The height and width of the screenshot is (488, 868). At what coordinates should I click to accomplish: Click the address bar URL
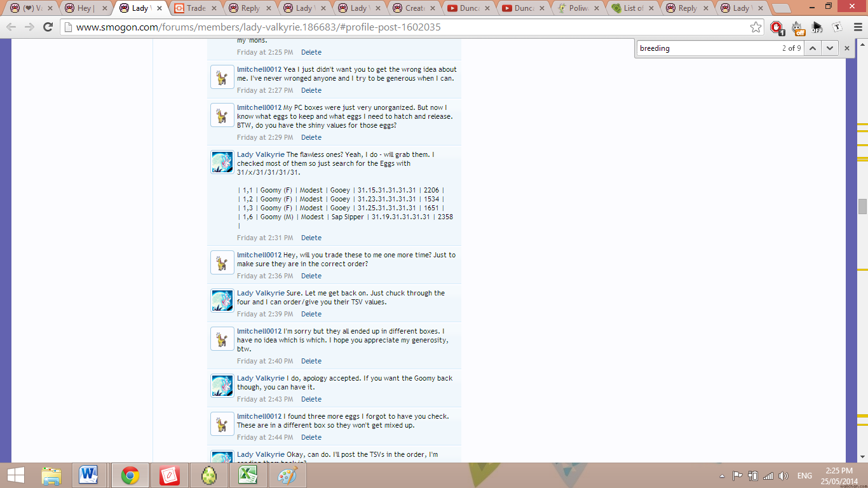pyautogui.click(x=259, y=27)
